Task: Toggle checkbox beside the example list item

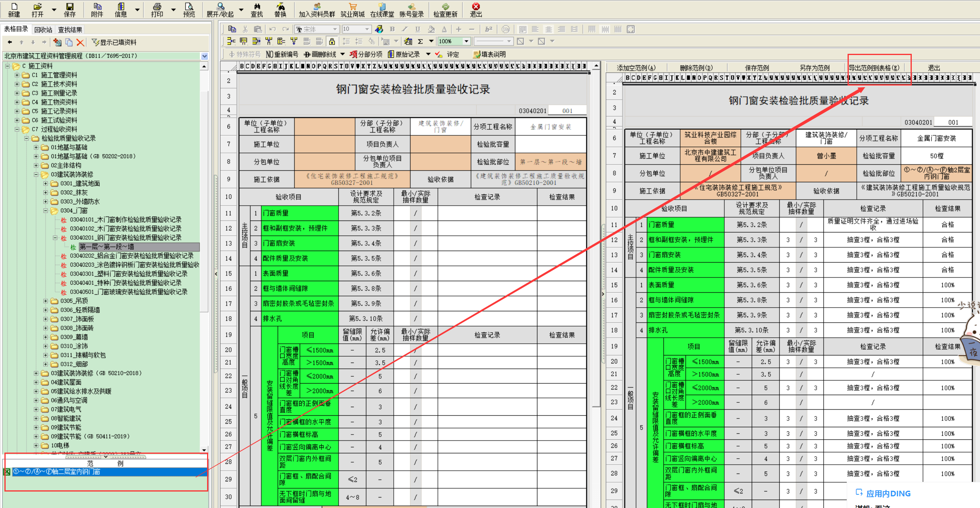Action: (7, 472)
